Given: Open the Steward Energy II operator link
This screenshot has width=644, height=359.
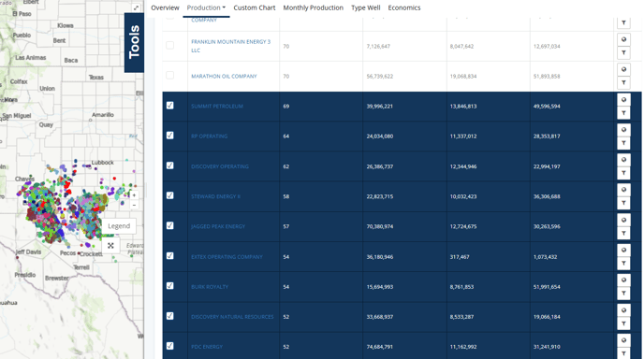Looking at the screenshot, I should tap(215, 196).
